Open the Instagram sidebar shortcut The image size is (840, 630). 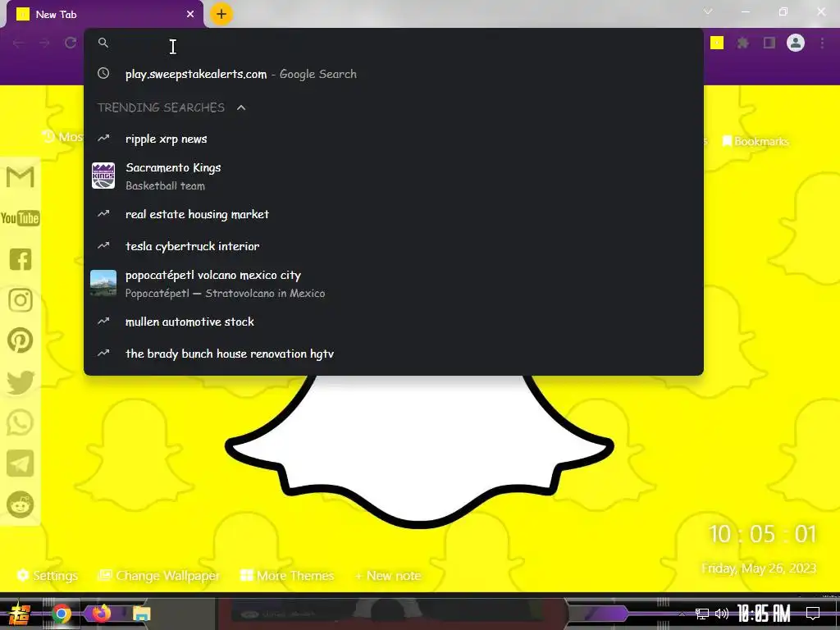tap(21, 300)
